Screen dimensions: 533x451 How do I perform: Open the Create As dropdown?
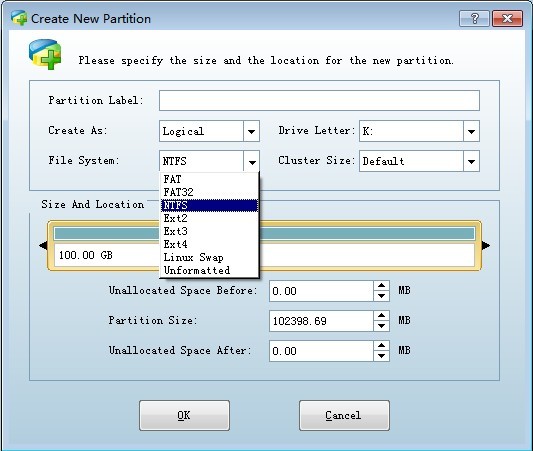click(251, 131)
